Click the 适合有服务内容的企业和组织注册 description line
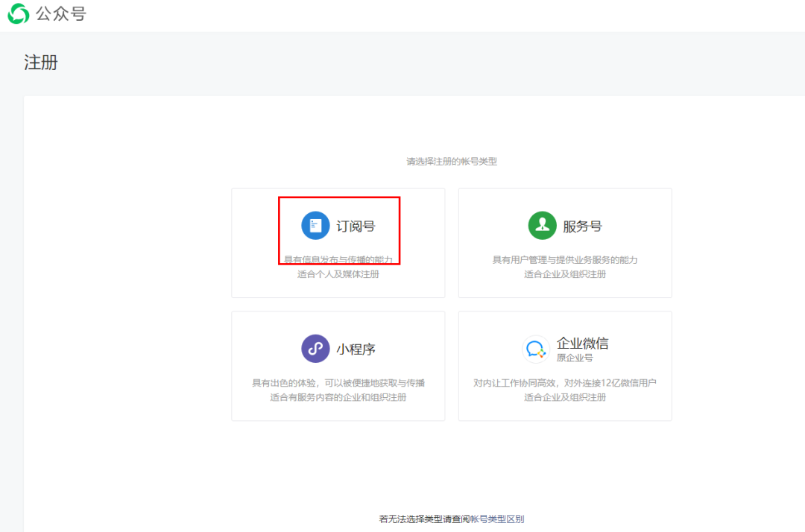The width and height of the screenshot is (805, 532). (338, 397)
